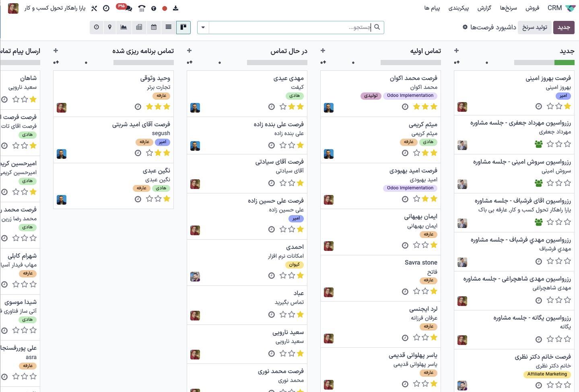Open the gear menu beside داشبورد فرصت‌ها
Viewport: 579px width, 392px height.
(x=465, y=27)
